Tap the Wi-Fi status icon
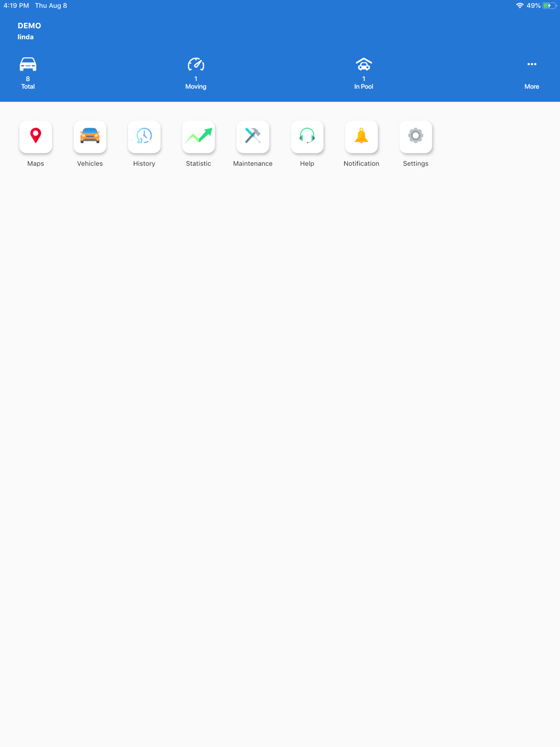The width and height of the screenshot is (560, 747). tap(520, 6)
